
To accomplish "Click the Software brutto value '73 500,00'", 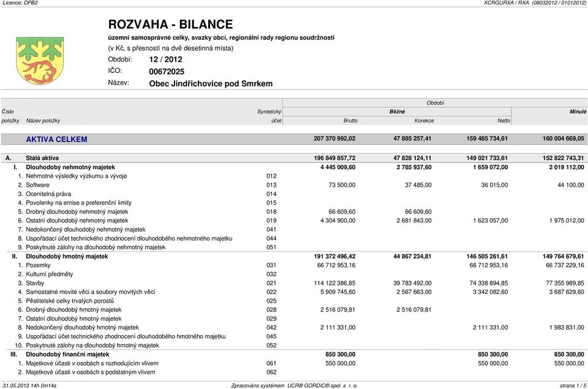I will point(342,185).
